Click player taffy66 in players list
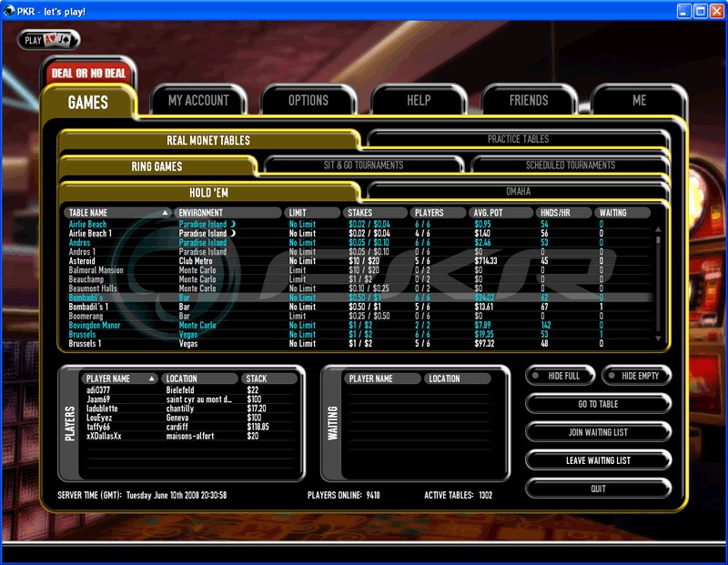Image resolution: width=728 pixels, height=565 pixels. [x=98, y=427]
